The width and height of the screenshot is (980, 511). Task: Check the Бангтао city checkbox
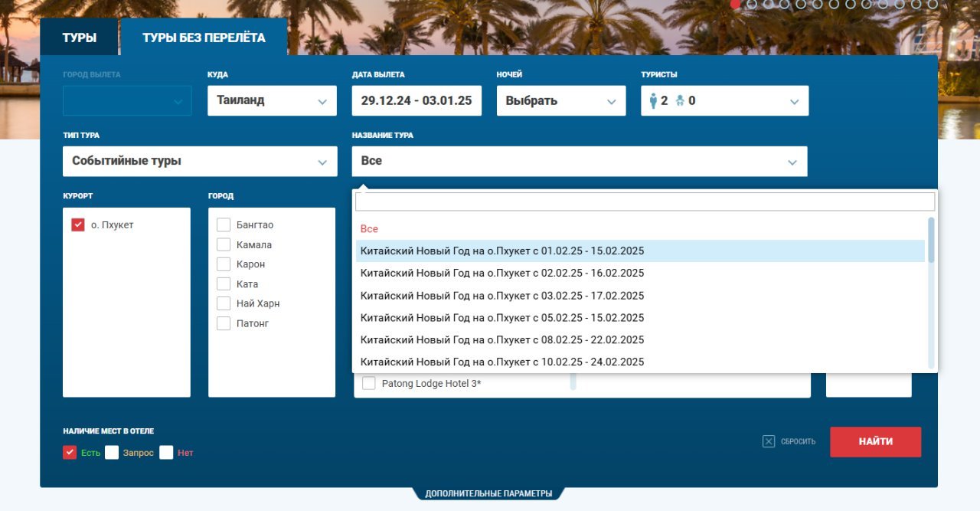[x=224, y=225]
